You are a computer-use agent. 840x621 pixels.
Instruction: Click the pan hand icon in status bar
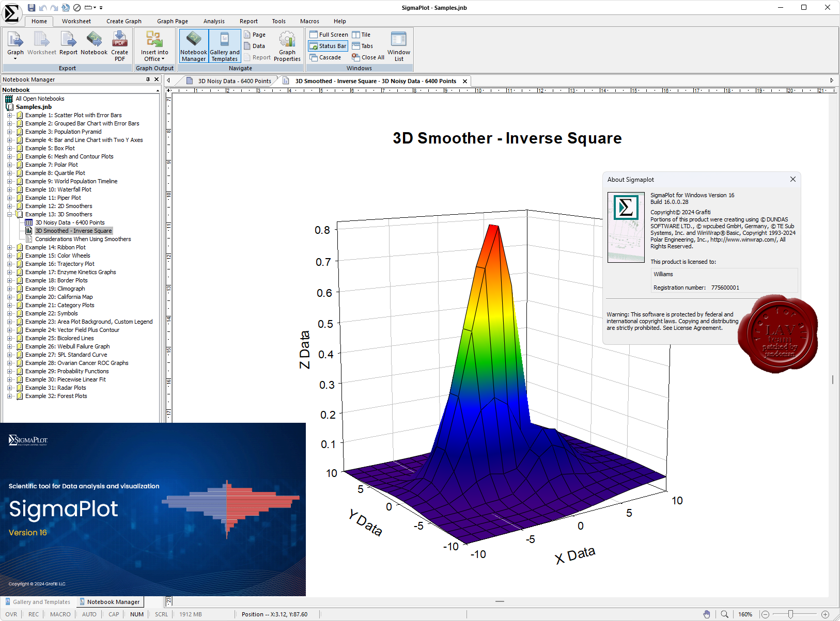[x=707, y=614]
